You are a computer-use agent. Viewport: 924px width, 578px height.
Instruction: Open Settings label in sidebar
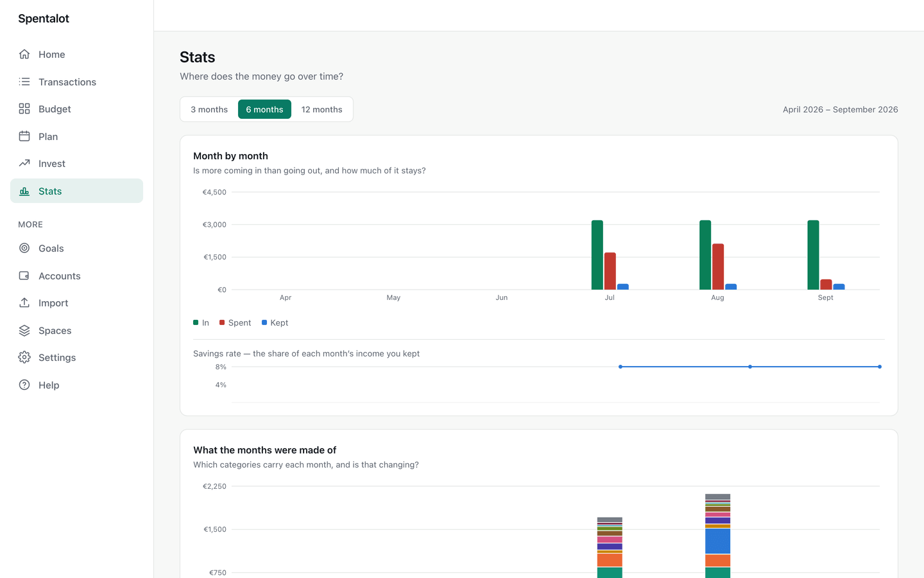pos(57,358)
